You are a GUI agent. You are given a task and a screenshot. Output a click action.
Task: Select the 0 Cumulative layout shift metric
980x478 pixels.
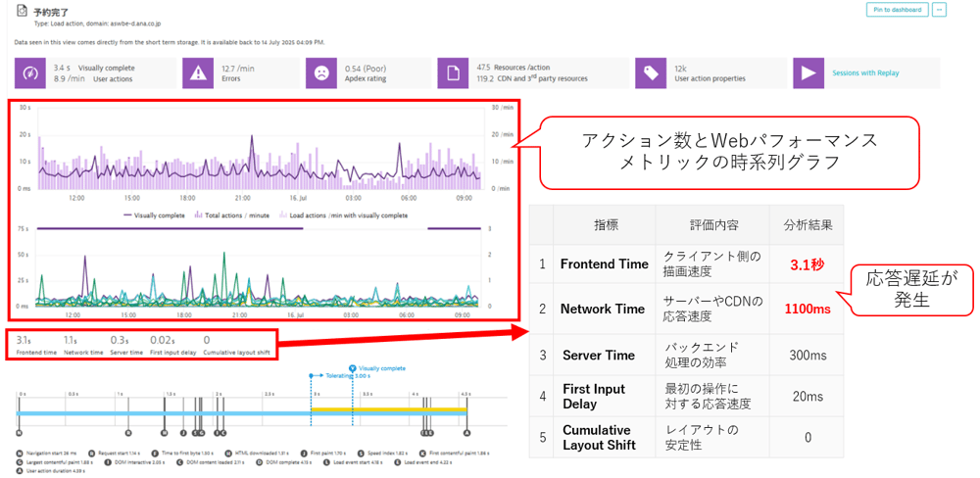pos(236,346)
